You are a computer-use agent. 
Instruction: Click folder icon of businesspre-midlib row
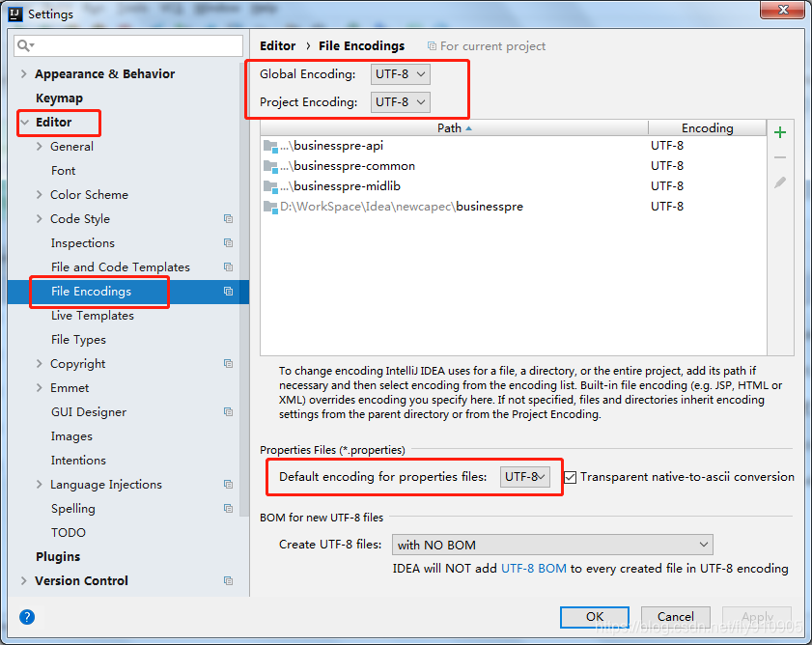270,186
